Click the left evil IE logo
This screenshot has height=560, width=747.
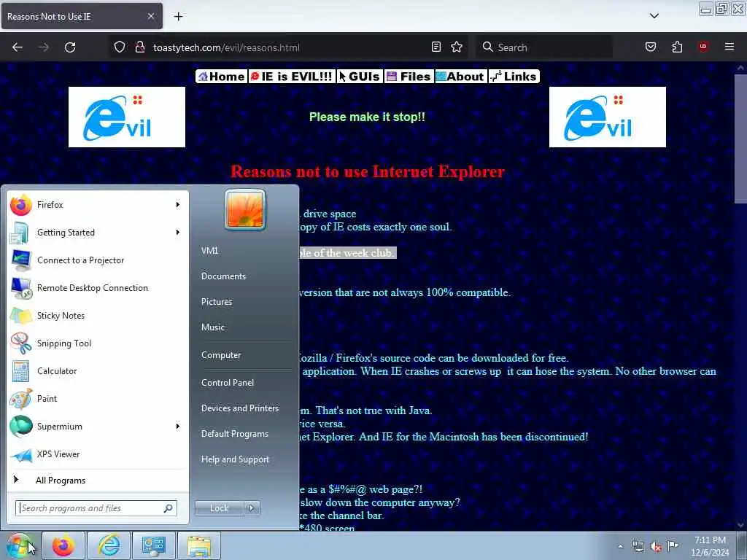pos(127,117)
